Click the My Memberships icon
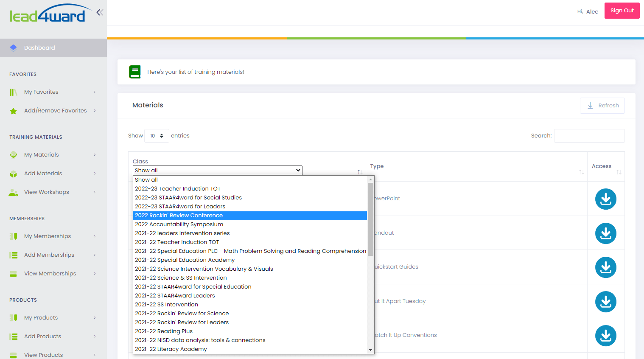 point(14,236)
